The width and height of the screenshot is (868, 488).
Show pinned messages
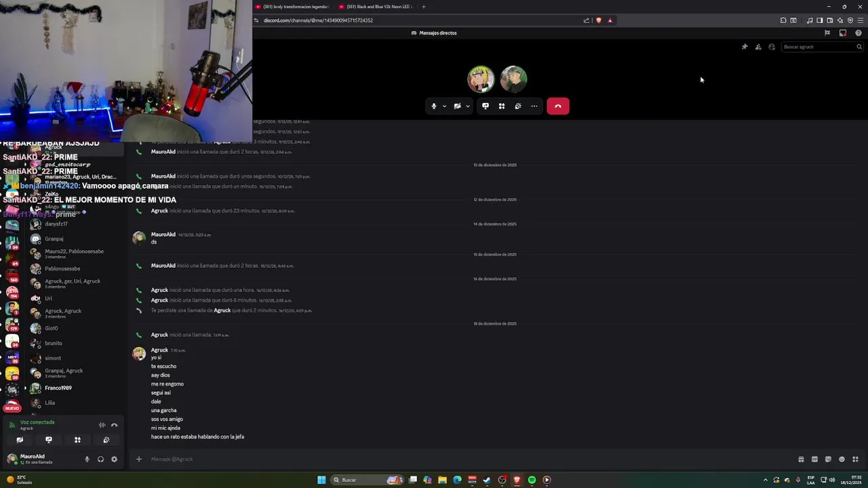click(x=745, y=47)
